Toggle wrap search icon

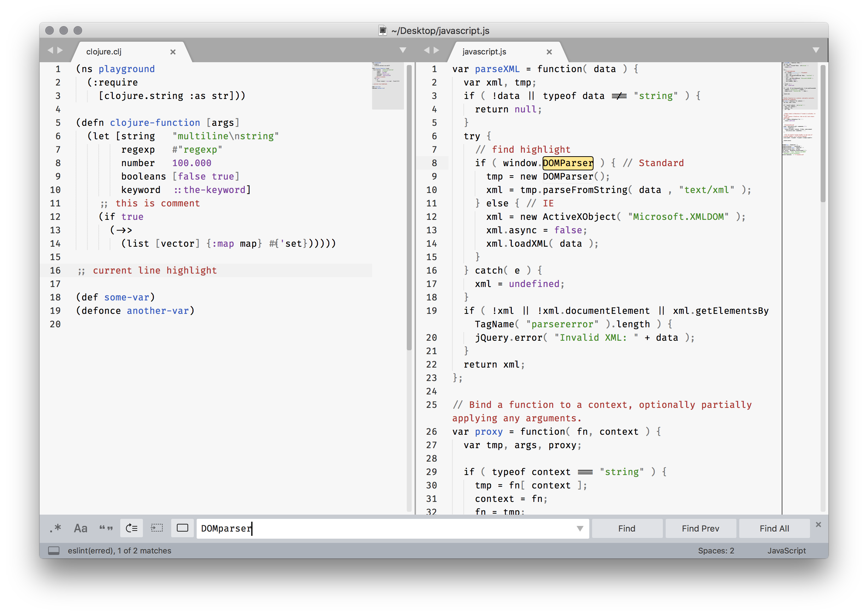[x=132, y=528]
